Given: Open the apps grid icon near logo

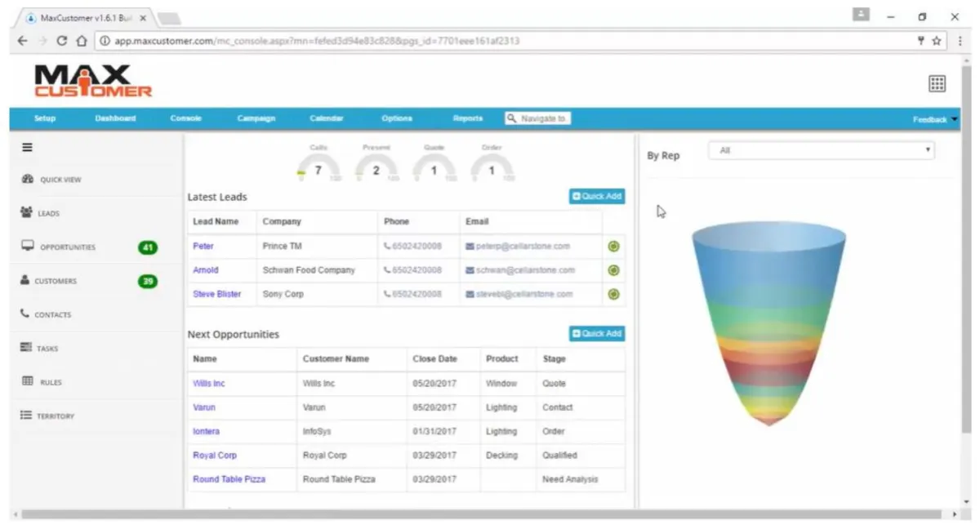Looking at the screenshot, I should tap(937, 83).
